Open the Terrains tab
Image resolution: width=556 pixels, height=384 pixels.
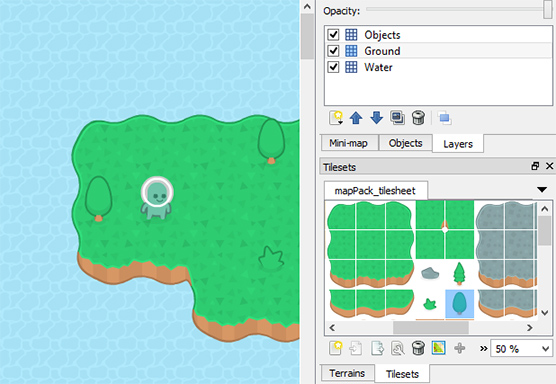[347, 373]
